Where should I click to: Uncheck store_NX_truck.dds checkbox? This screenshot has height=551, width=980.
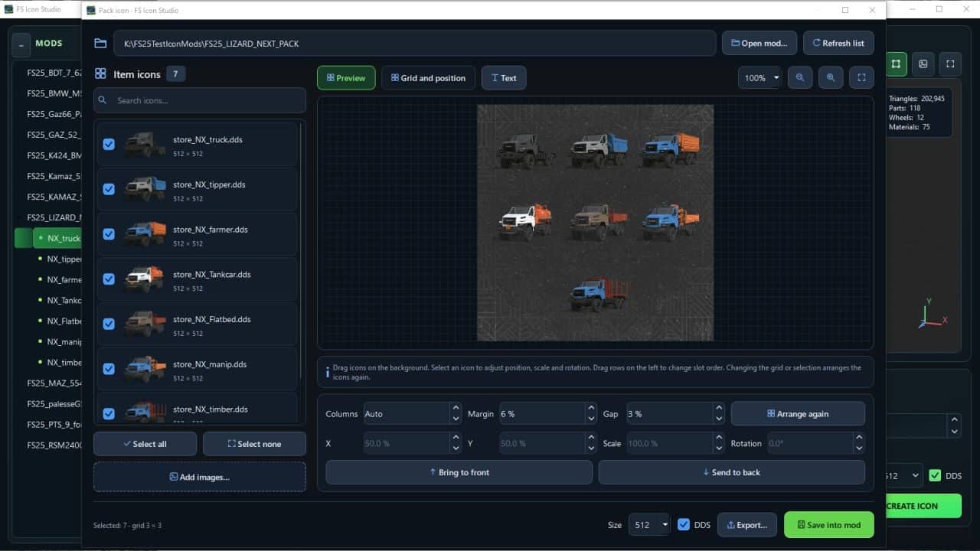click(109, 144)
